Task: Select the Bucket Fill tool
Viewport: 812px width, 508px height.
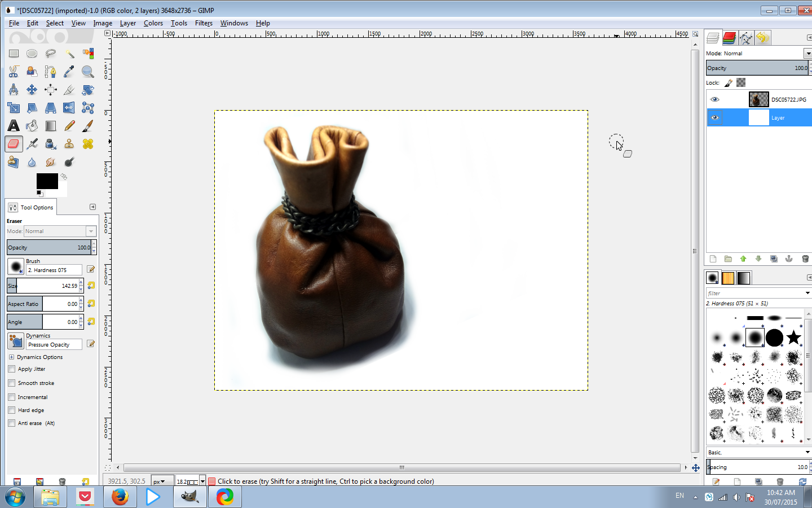Action: coord(32,126)
